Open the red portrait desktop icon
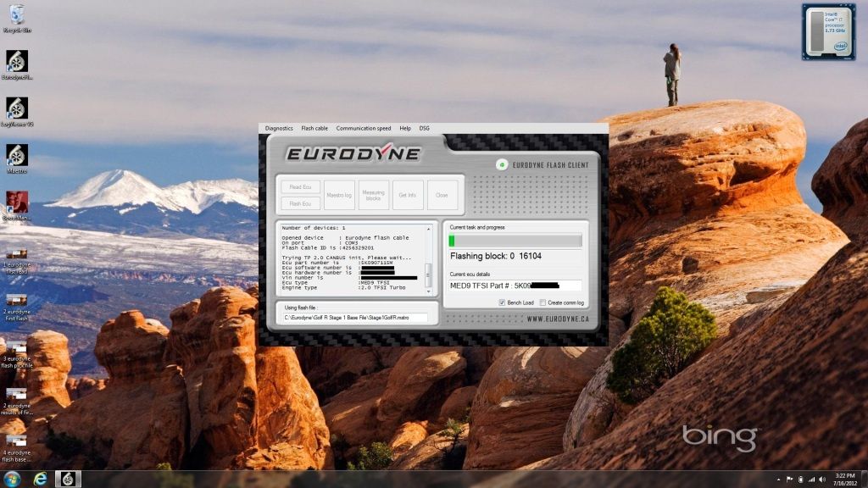This screenshot has width=868, height=488. click(x=17, y=206)
